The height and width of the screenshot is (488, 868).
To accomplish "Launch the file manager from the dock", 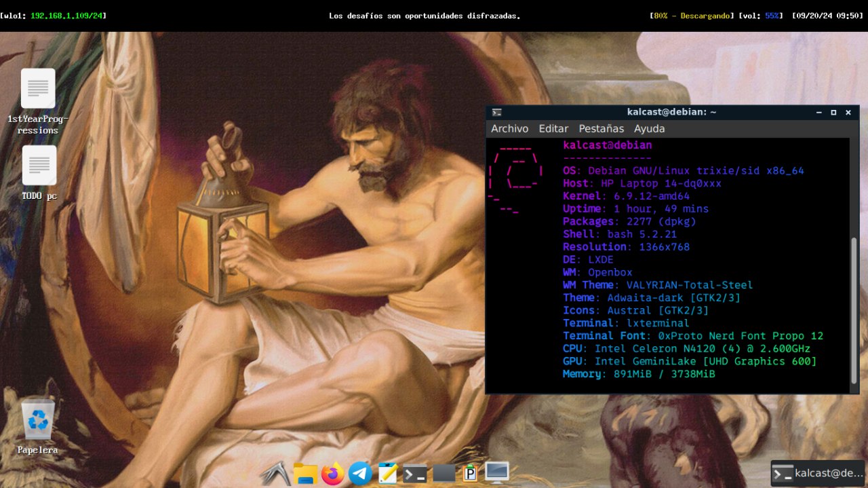I will click(x=305, y=473).
